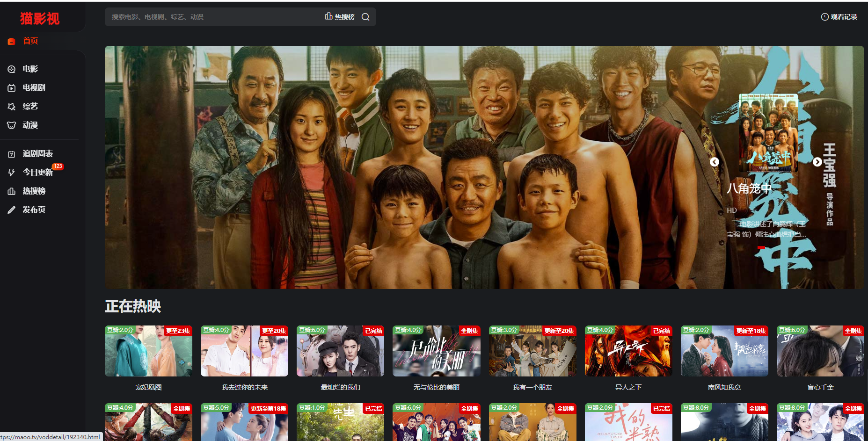This screenshot has width=868, height=441.
Task: Open 异人之下 poster thumbnail
Action: (x=628, y=351)
